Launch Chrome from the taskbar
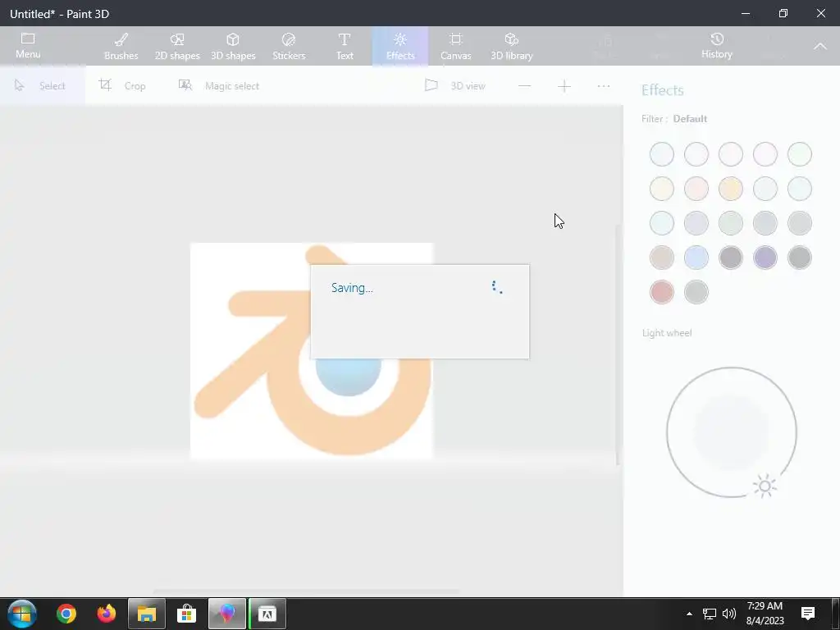The width and height of the screenshot is (840, 630). [66, 614]
